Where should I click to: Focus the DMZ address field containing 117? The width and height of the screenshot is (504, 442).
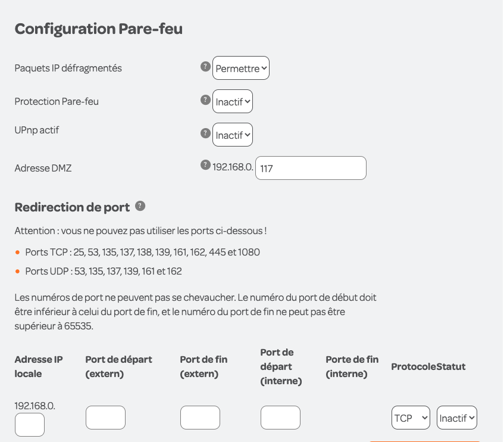pyautogui.click(x=311, y=168)
